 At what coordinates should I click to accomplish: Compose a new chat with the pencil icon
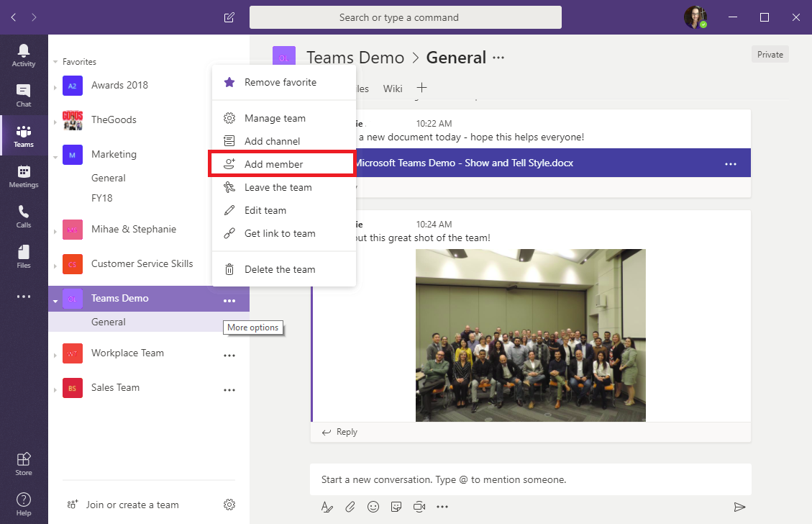[229, 17]
